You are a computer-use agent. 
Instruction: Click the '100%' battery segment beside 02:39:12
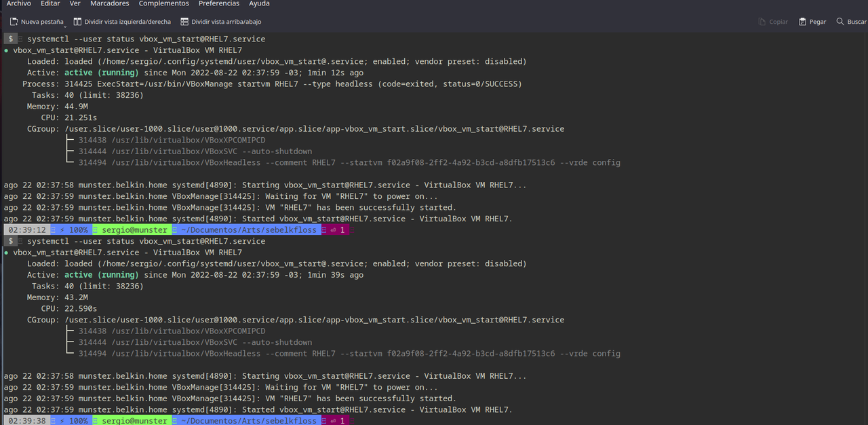(x=74, y=230)
